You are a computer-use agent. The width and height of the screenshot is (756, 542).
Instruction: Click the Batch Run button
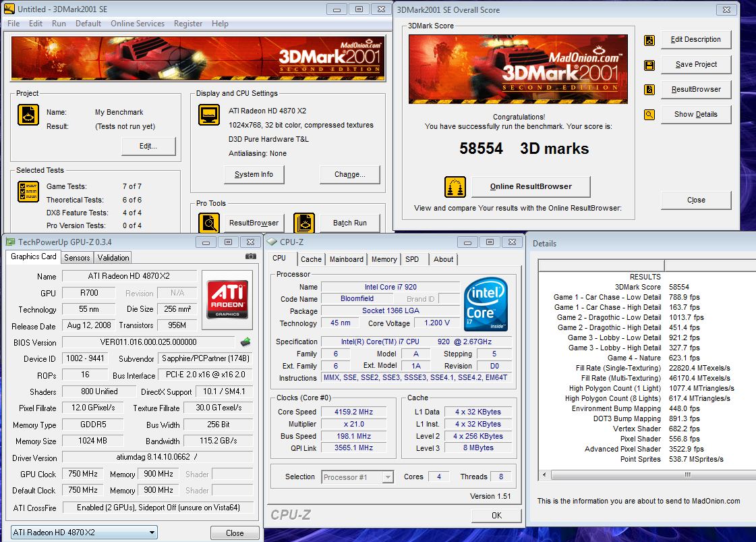pyautogui.click(x=350, y=223)
